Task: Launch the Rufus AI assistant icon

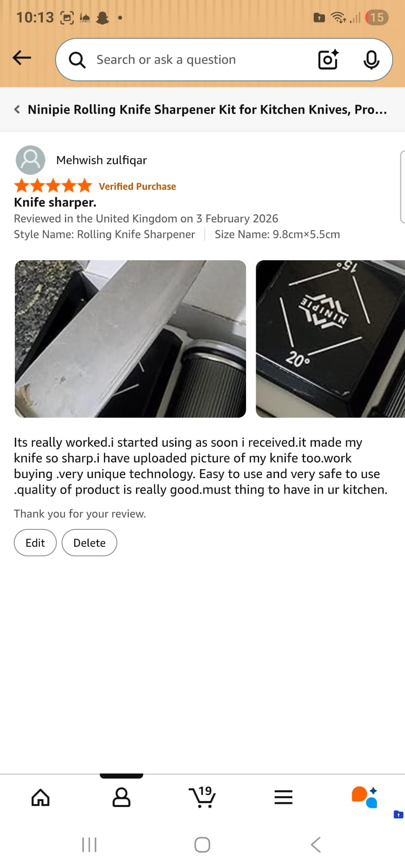Action: click(x=364, y=797)
